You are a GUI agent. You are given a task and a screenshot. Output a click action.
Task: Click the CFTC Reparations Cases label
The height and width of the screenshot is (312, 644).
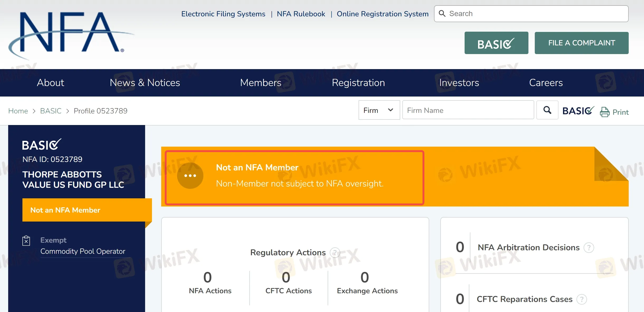coord(524,299)
